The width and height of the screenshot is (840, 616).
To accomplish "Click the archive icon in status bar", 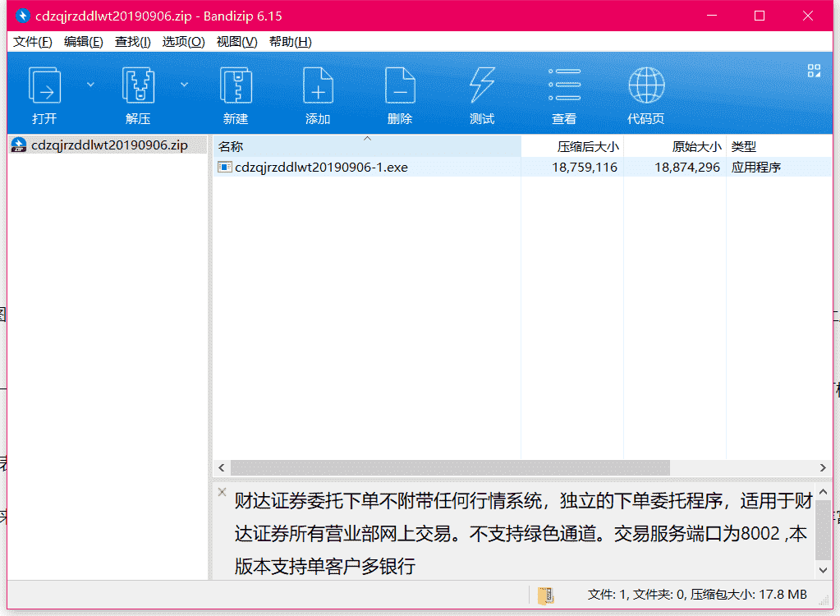I will [x=545, y=595].
